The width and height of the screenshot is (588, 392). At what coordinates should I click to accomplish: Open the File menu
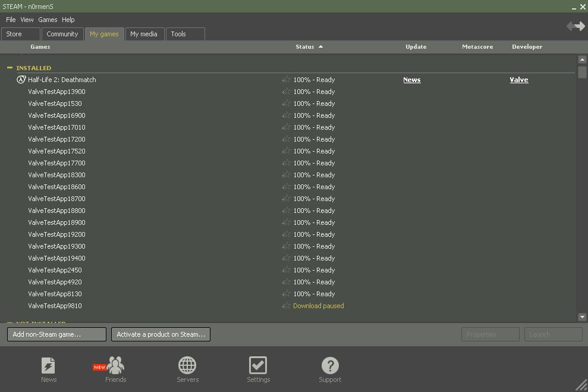[x=11, y=20]
